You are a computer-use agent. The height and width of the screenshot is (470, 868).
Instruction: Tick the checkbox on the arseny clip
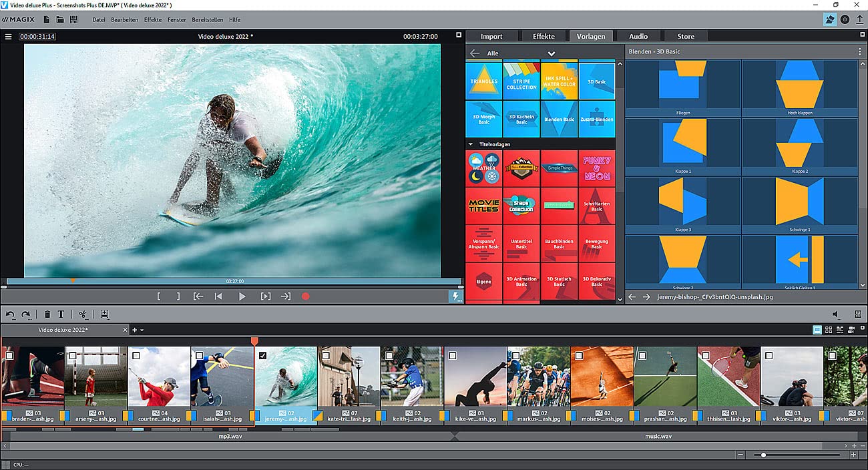click(73, 356)
